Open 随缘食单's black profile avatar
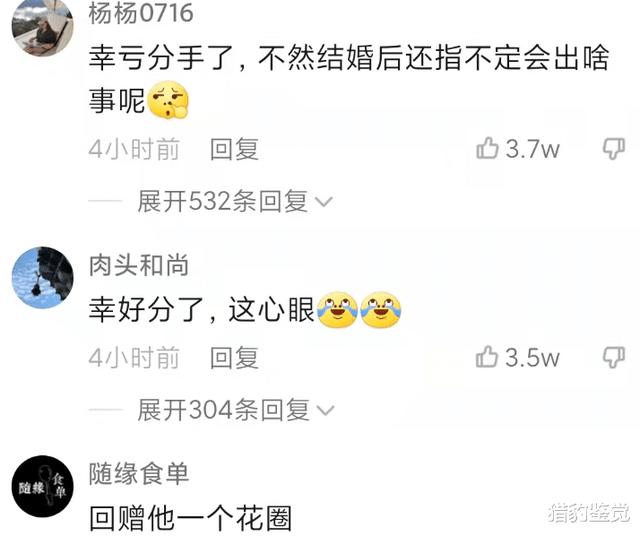The image size is (640, 536). coord(42,487)
